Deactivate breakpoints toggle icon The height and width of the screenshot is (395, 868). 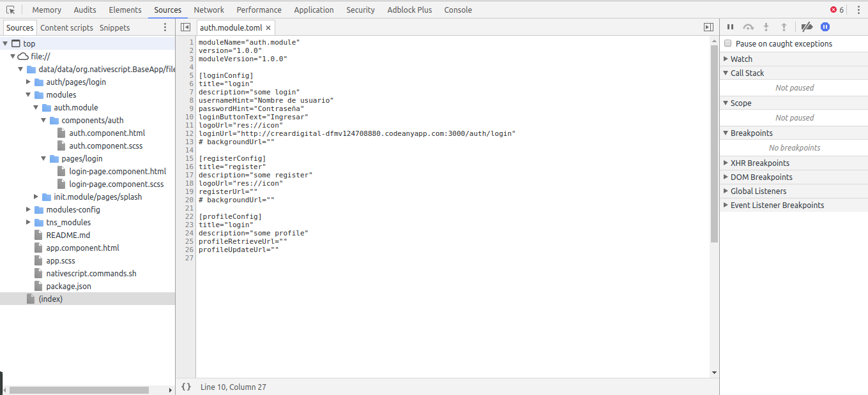807,27
